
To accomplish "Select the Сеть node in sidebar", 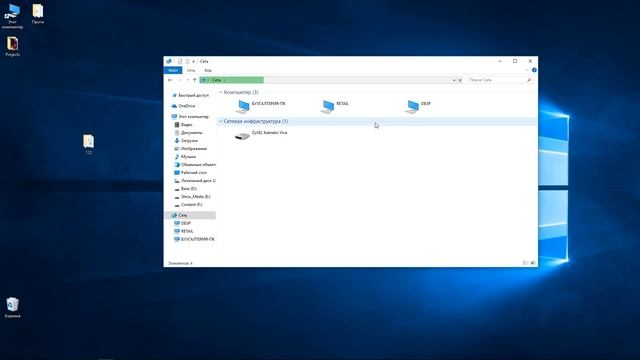I will pos(190,215).
